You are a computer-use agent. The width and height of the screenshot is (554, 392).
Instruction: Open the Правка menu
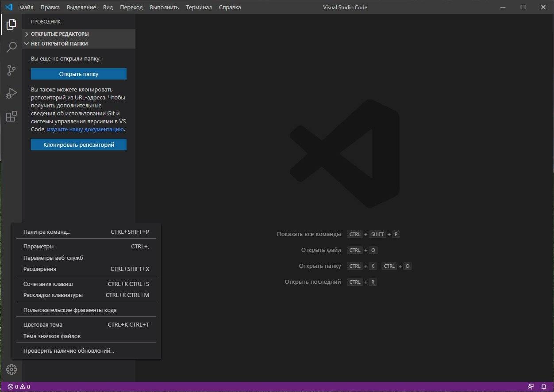coord(50,7)
